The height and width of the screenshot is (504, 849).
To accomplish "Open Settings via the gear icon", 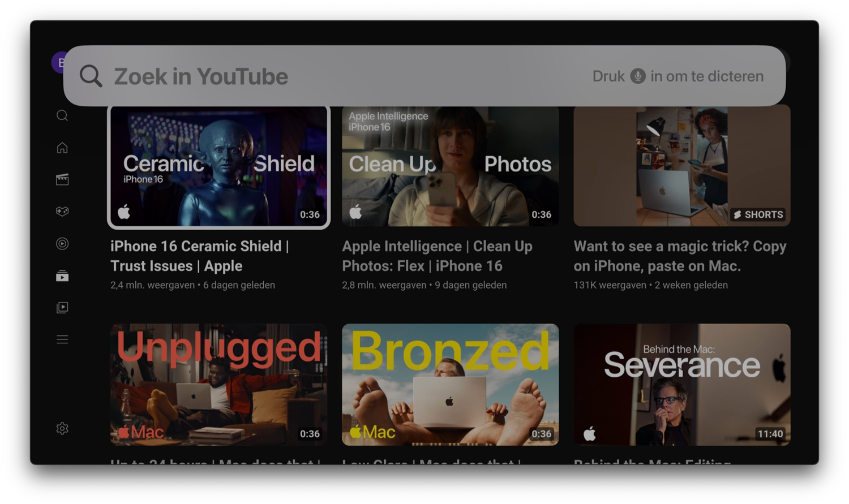I will click(x=62, y=428).
